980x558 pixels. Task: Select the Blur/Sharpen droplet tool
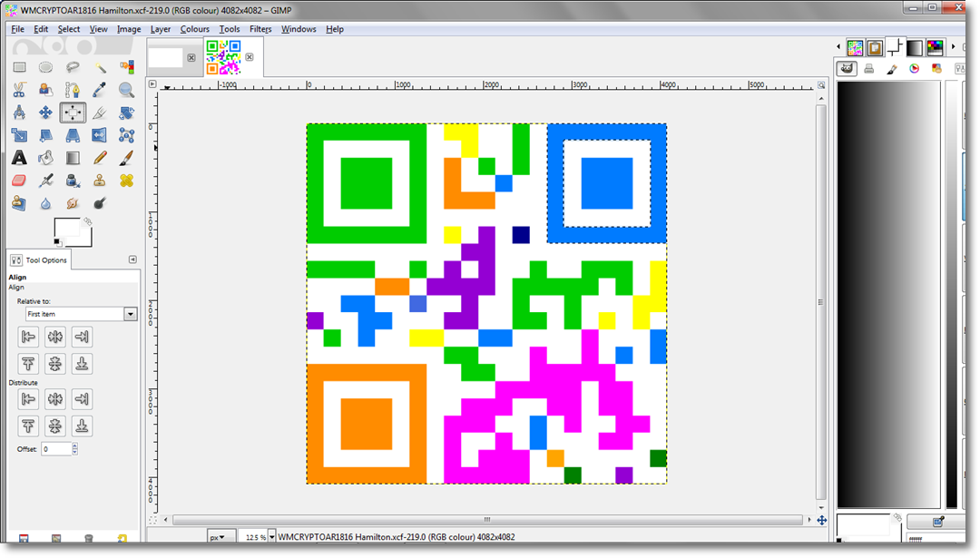click(45, 203)
